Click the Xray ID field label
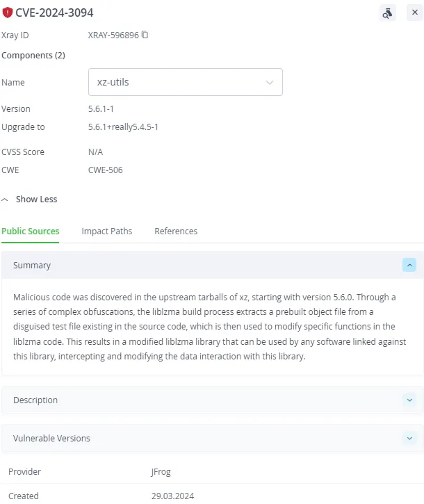 pyautogui.click(x=15, y=35)
